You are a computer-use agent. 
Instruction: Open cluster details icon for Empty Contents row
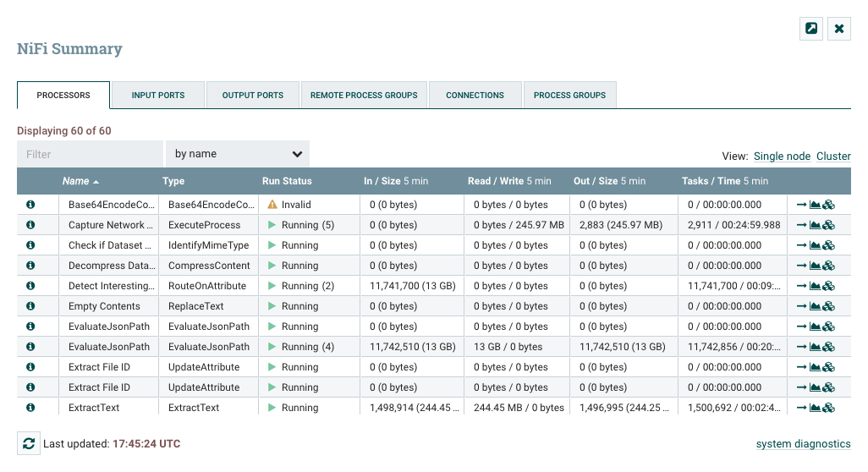(829, 306)
